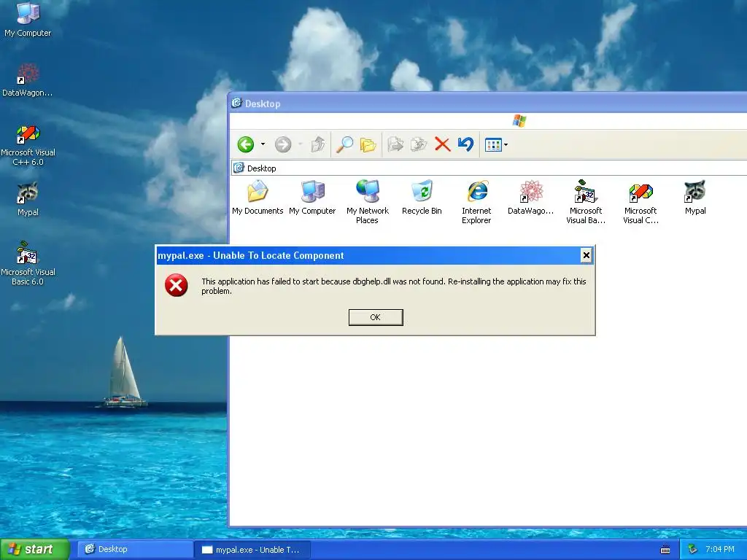Click the keyboard icon in the taskbar
The width and height of the screenshot is (747, 560).
(665, 550)
